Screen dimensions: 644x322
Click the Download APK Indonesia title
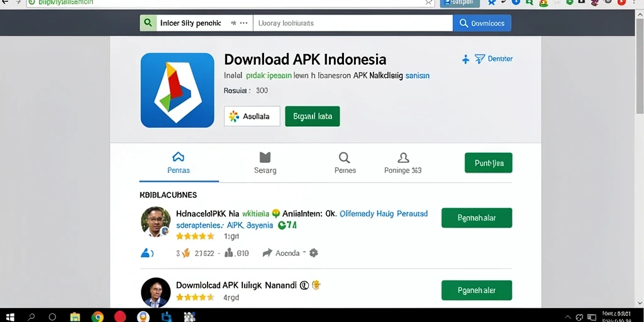[x=305, y=60]
